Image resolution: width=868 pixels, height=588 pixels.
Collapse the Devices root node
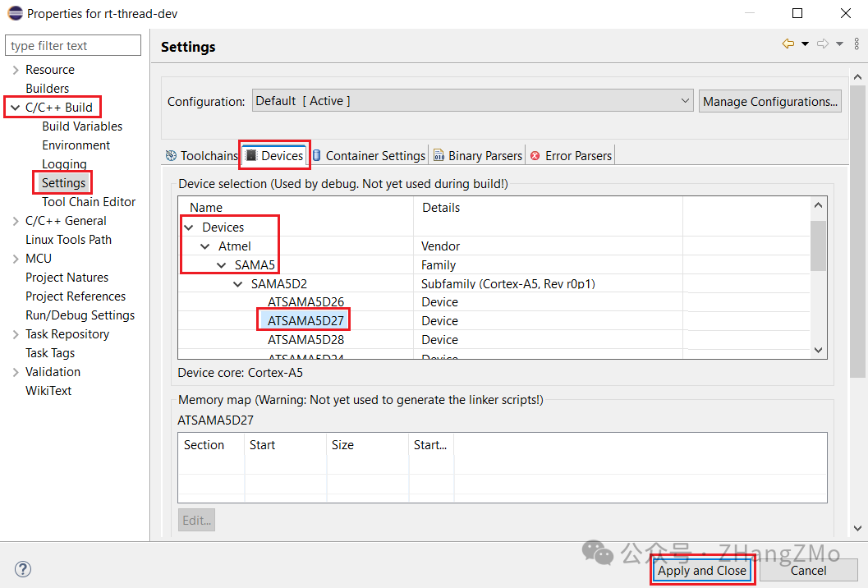coord(189,227)
